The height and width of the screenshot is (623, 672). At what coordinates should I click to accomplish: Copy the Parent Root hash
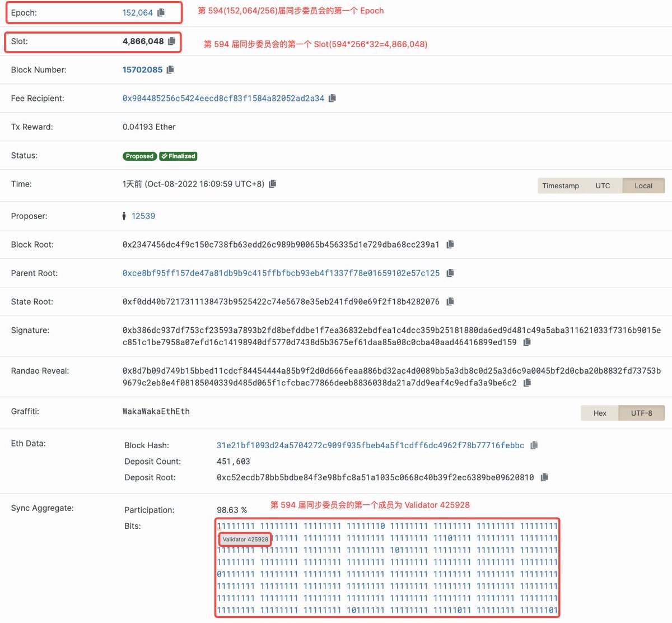coord(450,273)
